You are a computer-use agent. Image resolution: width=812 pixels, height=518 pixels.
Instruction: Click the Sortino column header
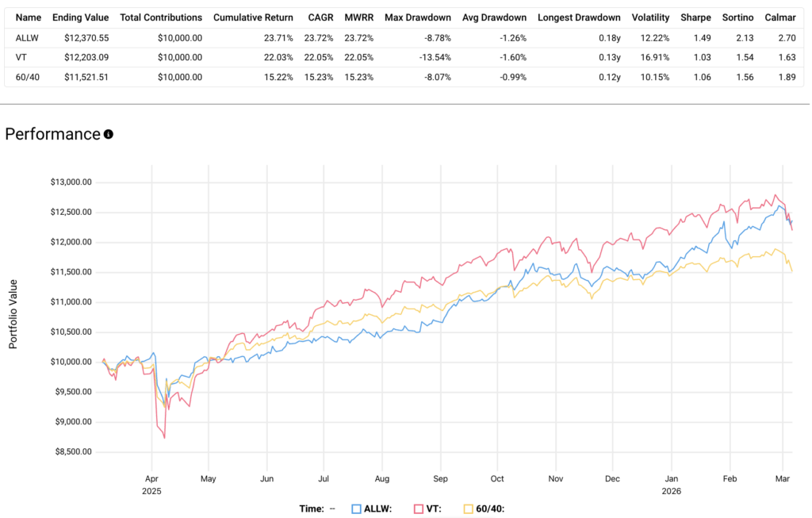coord(738,17)
